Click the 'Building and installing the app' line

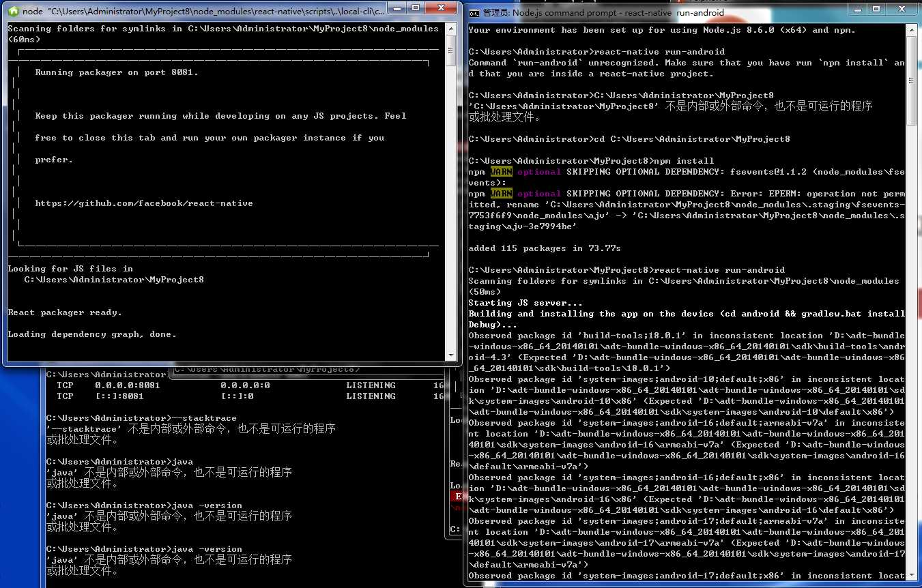point(687,313)
